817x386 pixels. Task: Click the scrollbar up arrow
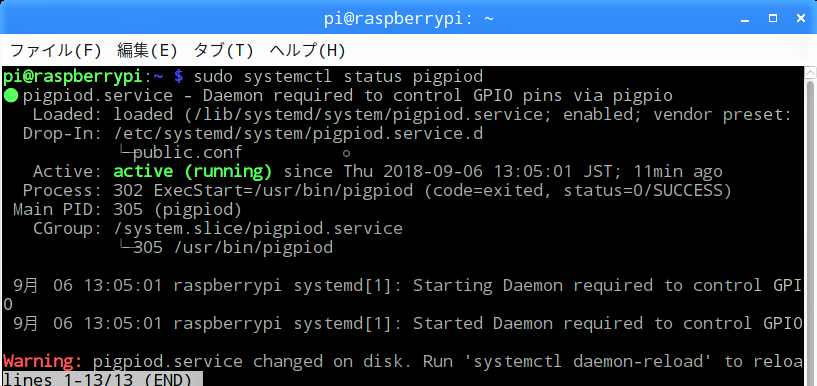(810, 72)
